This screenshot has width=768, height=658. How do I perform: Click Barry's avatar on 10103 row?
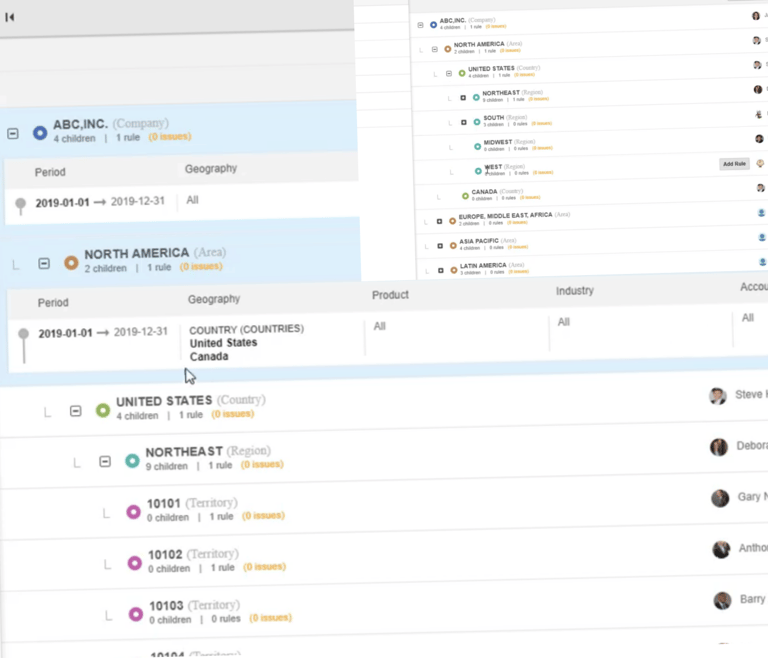pos(722,600)
